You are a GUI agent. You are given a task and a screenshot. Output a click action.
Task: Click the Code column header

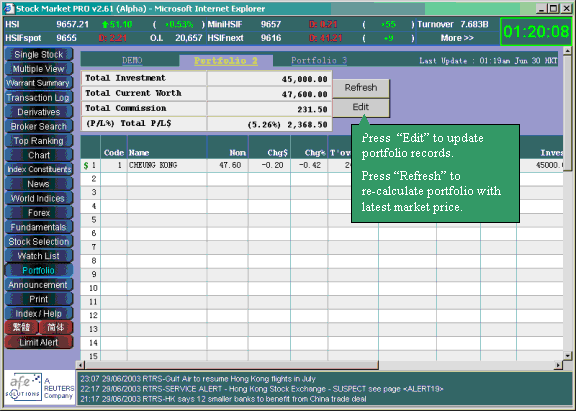point(114,153)
